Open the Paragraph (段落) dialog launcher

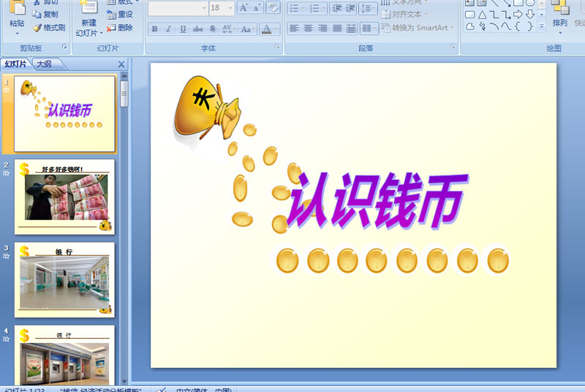[453, 47]
